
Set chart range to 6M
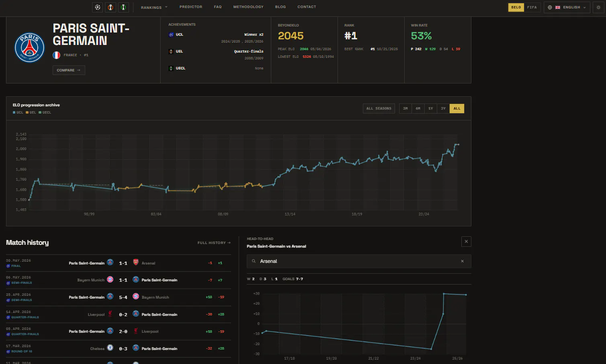point(418,108)
